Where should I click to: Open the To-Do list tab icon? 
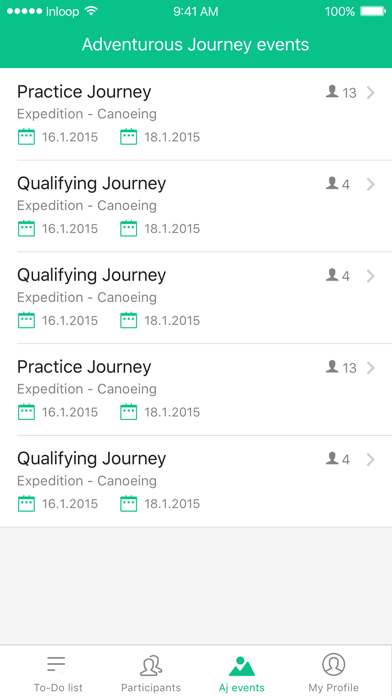56,665
